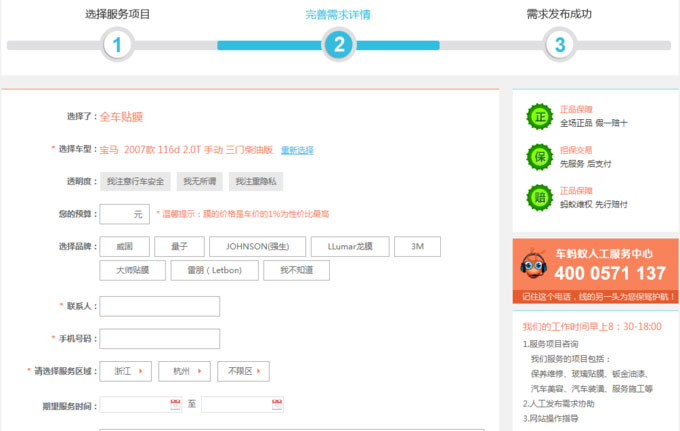This screenshot has width=680, height=431.
Task: Click the 联系人 contact name field
Action: 160,305
